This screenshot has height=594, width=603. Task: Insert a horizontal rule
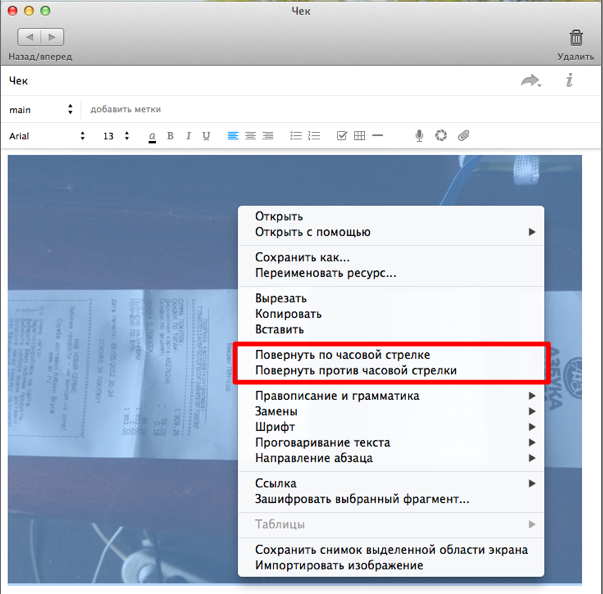click(x=378, y=136)
